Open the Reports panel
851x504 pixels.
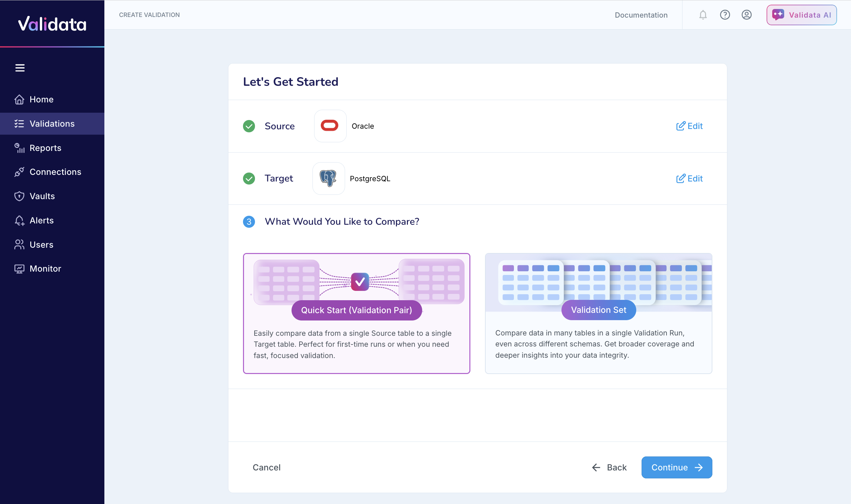pos(45,148)
